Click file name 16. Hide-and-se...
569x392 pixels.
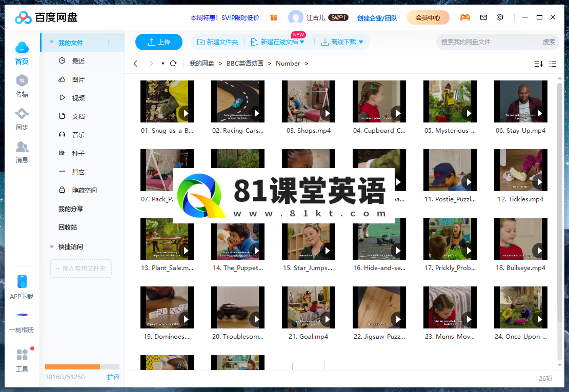(x=379, y=268)
